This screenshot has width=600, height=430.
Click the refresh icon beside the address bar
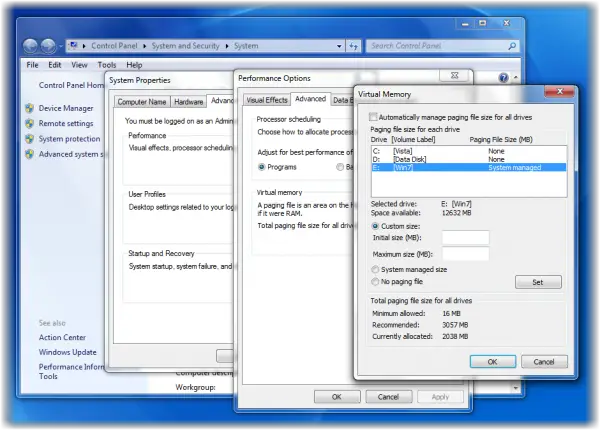(354, 46)
